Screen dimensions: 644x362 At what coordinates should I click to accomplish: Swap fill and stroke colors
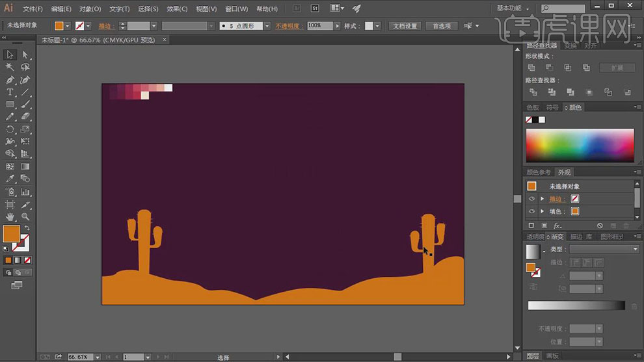27,228
